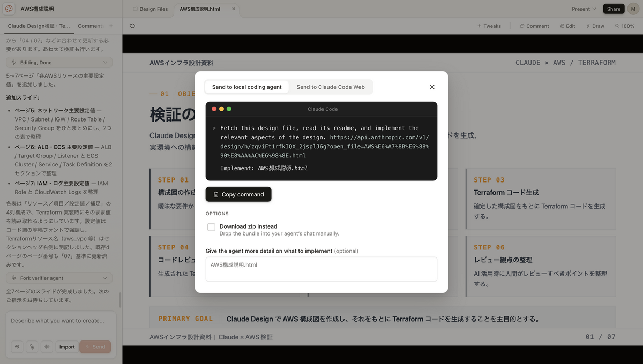Click the Share button
Image resolution: width=643 pixels, height=364 pixels.
pyautogui.click(x=614, y=9)
